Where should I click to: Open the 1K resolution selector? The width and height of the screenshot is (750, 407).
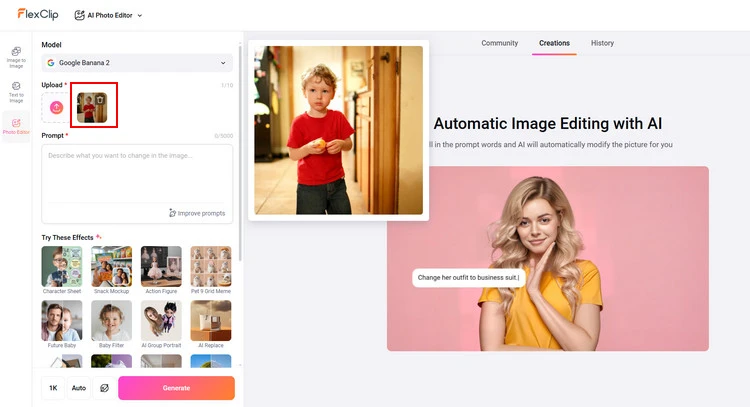point(53,388)
